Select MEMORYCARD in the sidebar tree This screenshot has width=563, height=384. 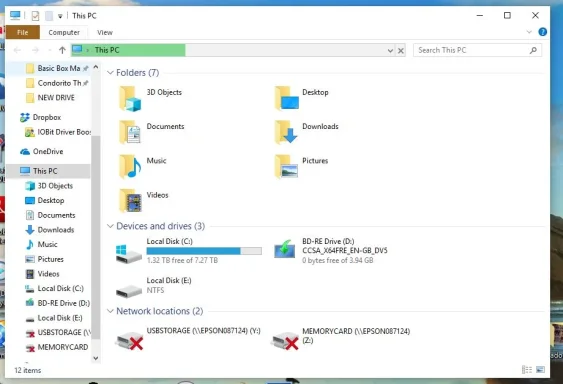57,347
